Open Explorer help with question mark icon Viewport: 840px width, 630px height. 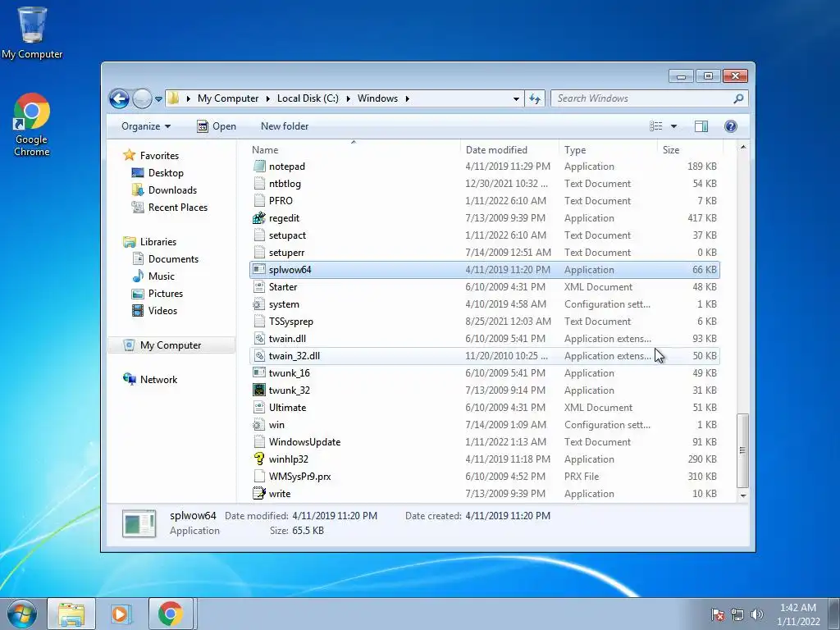[730, 126]
